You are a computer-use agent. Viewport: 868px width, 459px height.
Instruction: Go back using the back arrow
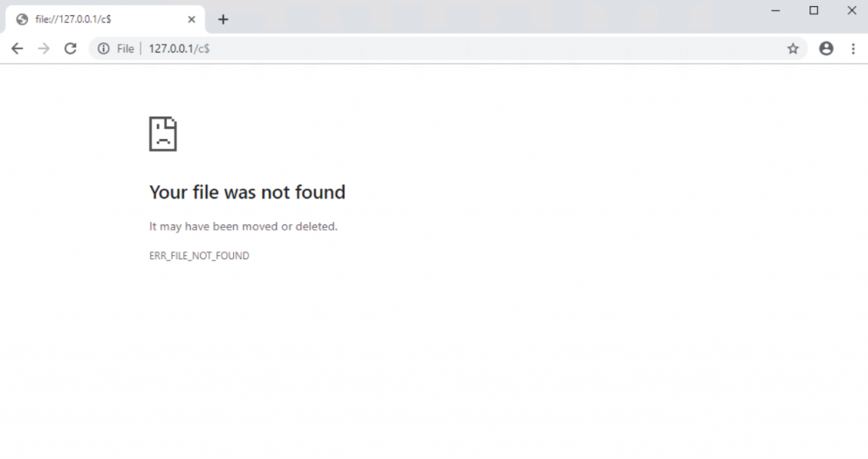(x=17, y=49)
